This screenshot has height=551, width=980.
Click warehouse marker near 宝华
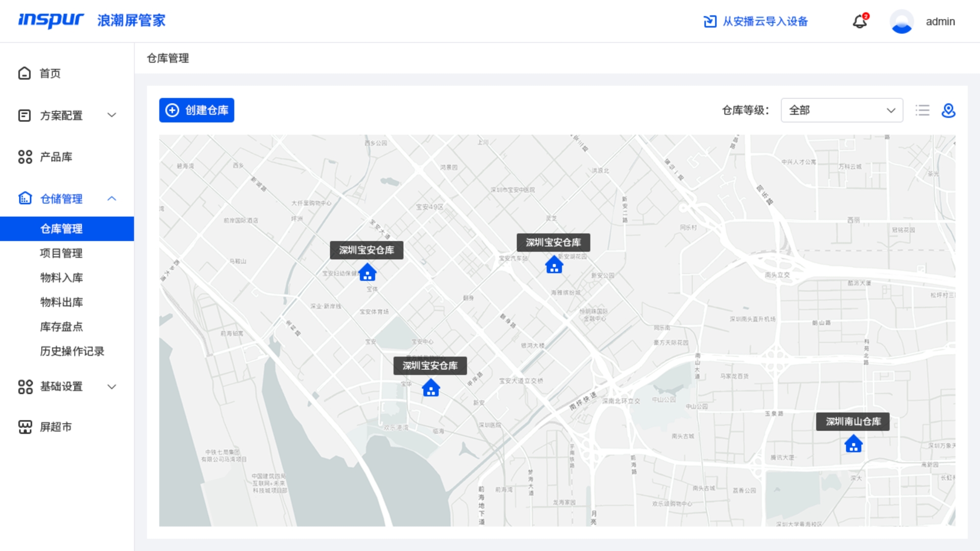[x=431, y=388]
